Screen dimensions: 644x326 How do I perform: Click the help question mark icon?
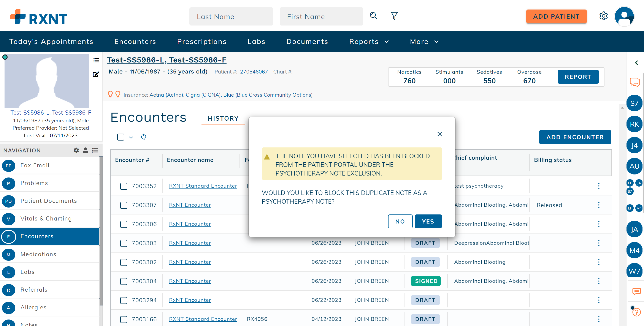point(636,312)
